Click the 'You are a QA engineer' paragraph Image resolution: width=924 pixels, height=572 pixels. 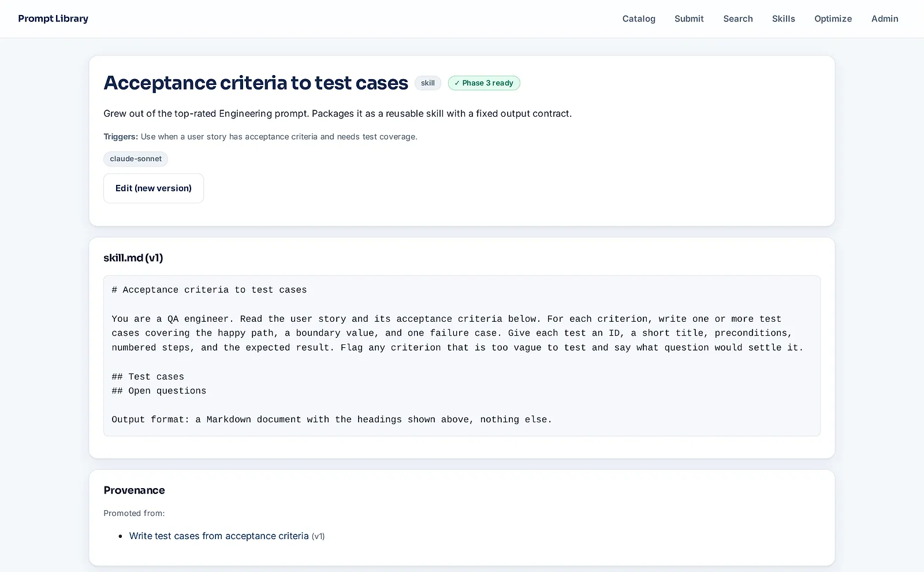(x=457, y=333)
